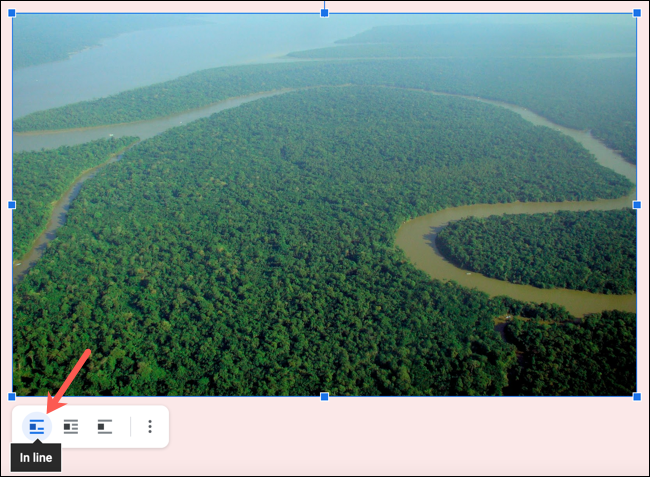The width and height of the screenshot is (650, 477).
Task: Switch to the Break text layout icon
Action: click(104, 427)
